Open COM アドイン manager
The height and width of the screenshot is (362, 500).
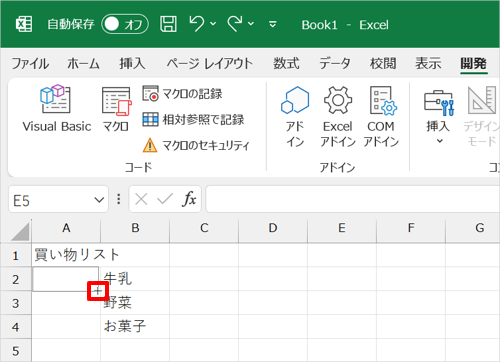(x=381, y=117)
